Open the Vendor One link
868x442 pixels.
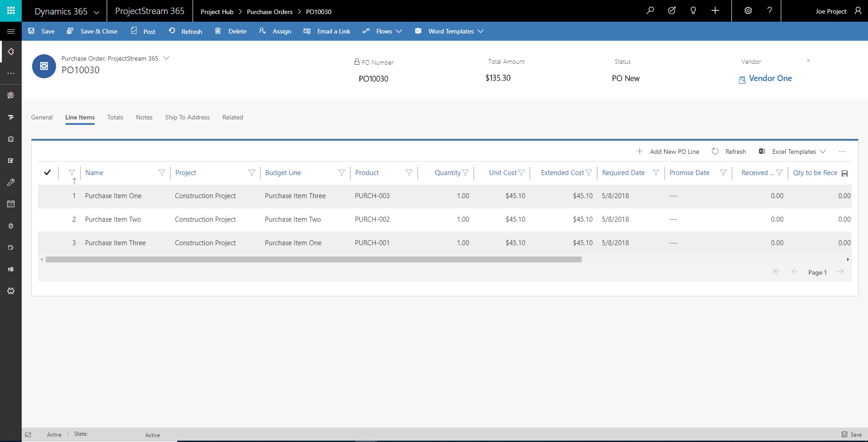click(770, 78)
